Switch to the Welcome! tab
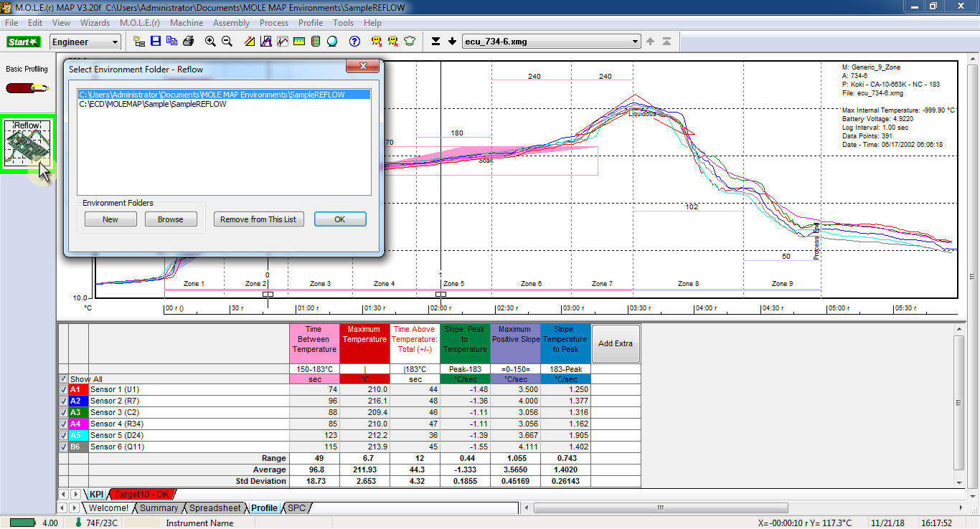The image size is (980, 529). (x=108, y=507)
